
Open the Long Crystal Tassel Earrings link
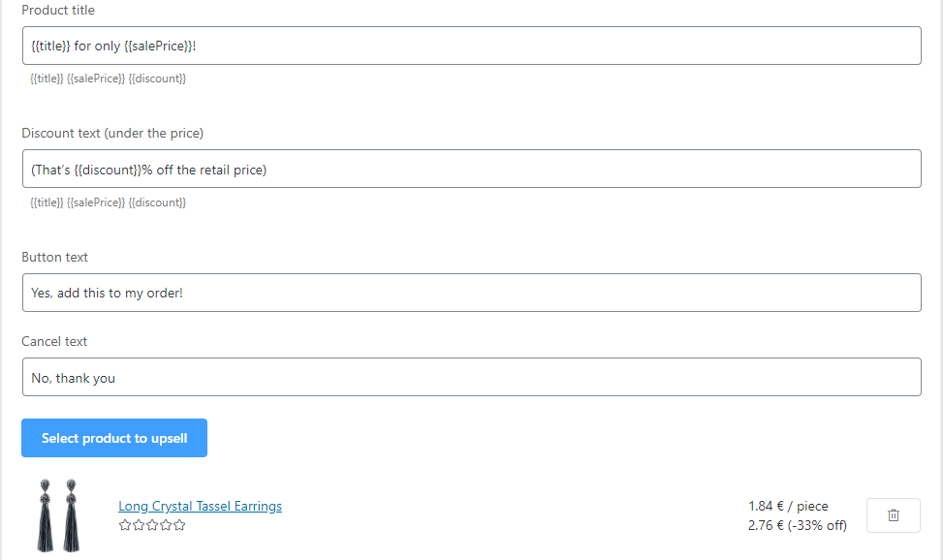(x=200, y=506)
